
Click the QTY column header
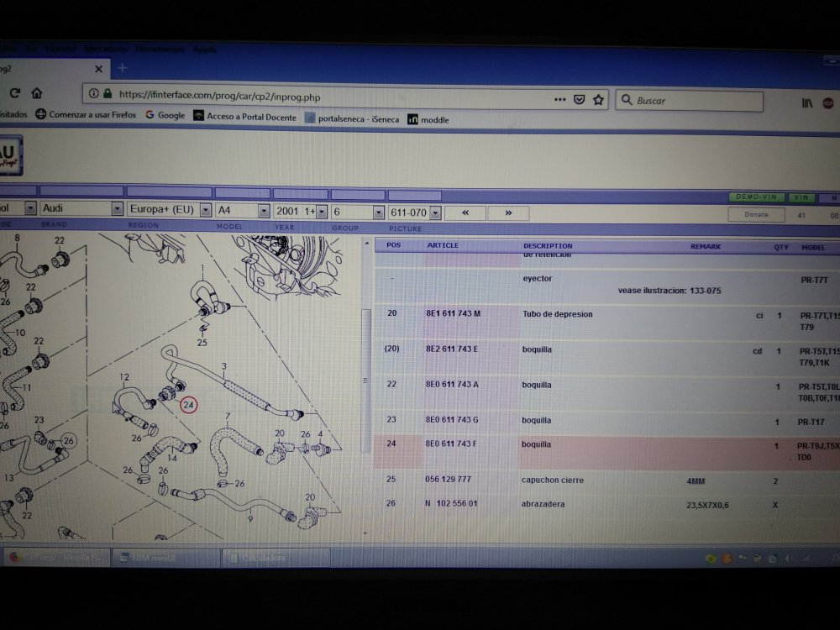[781, 247]
